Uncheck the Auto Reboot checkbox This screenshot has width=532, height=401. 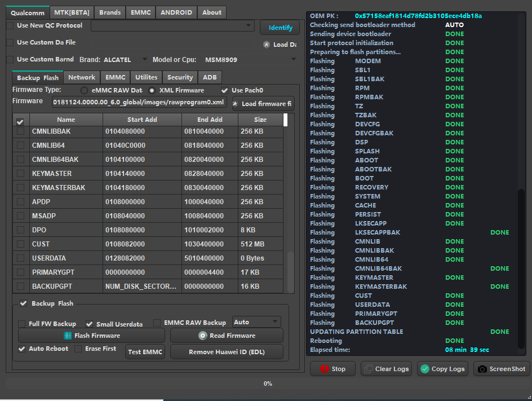click(x=21, y=349)
